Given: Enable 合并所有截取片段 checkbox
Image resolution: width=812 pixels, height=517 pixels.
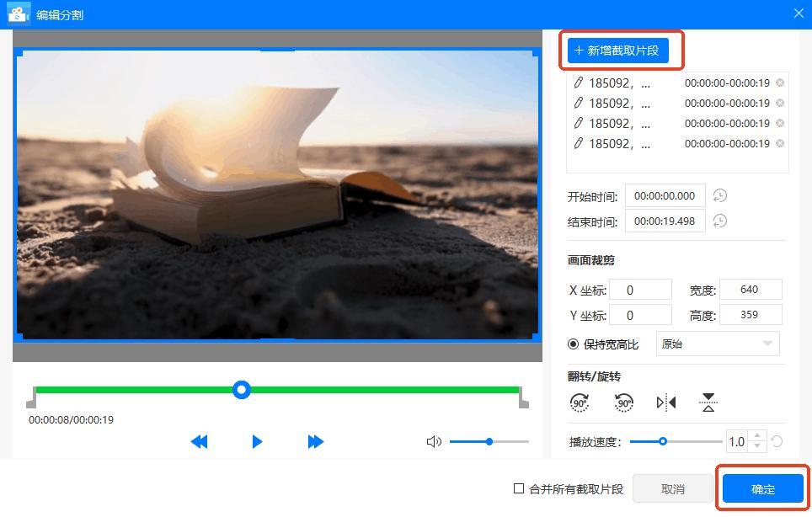Looking at the screenshot, I should [x=519, y=488].
